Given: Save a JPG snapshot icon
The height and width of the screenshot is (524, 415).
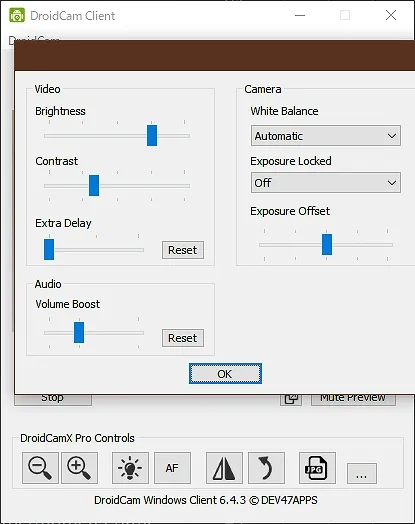Looking at the screenshot, I should coord(317,468).
